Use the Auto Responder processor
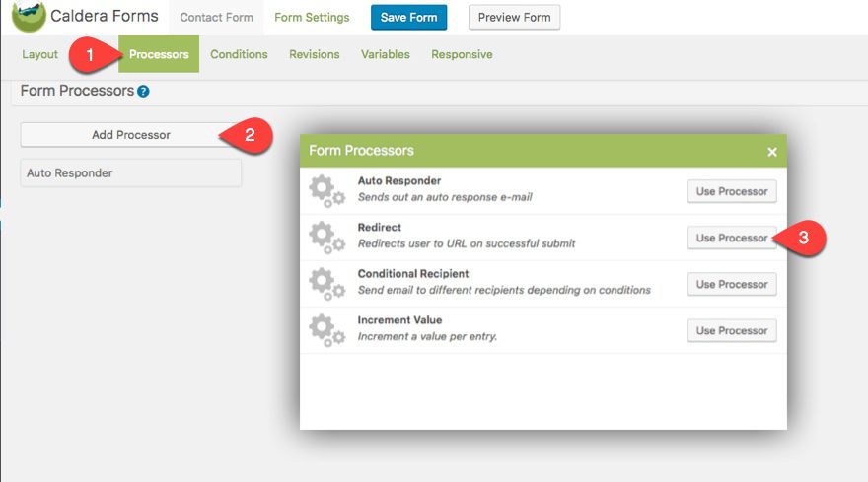868x482 pixels. (x=732, y=191)
